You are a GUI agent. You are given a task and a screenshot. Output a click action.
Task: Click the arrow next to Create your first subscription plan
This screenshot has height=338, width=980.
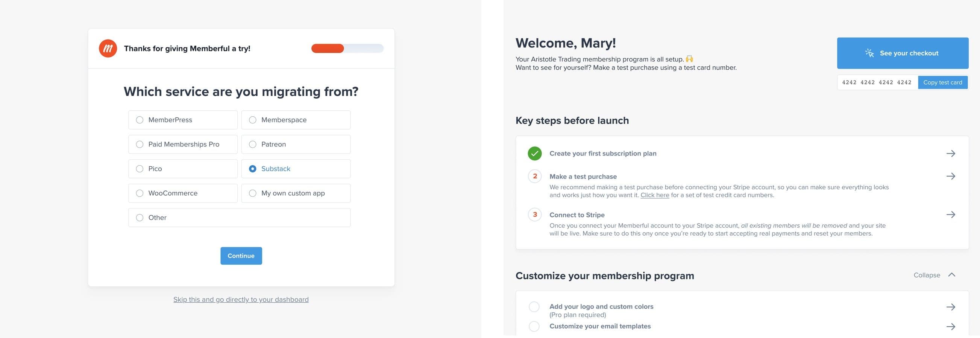pyautogui.click(x=951, y=154)
